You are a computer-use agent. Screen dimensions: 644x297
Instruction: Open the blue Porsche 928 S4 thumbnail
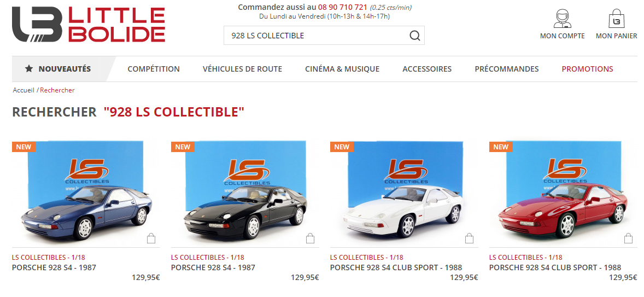point(86,193)
